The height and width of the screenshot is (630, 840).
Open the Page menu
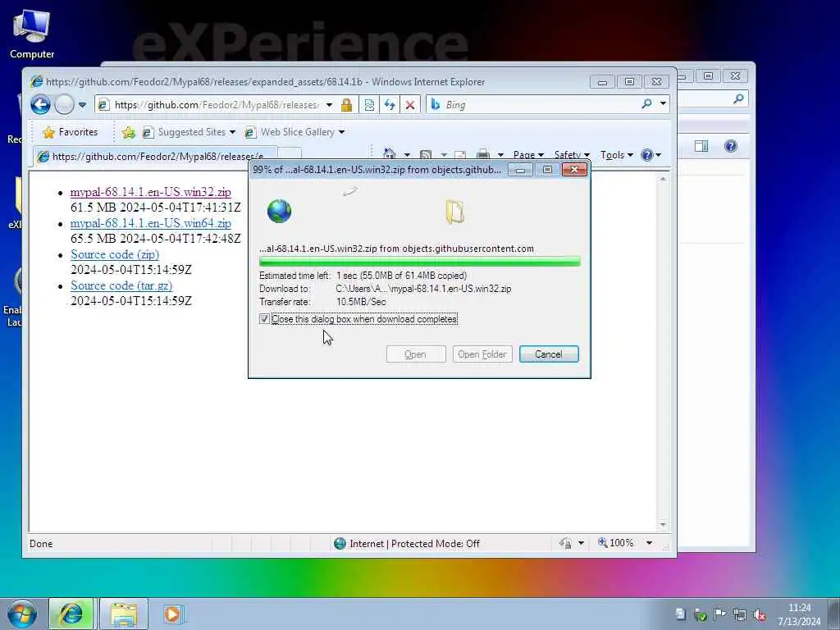coord(528,155)
